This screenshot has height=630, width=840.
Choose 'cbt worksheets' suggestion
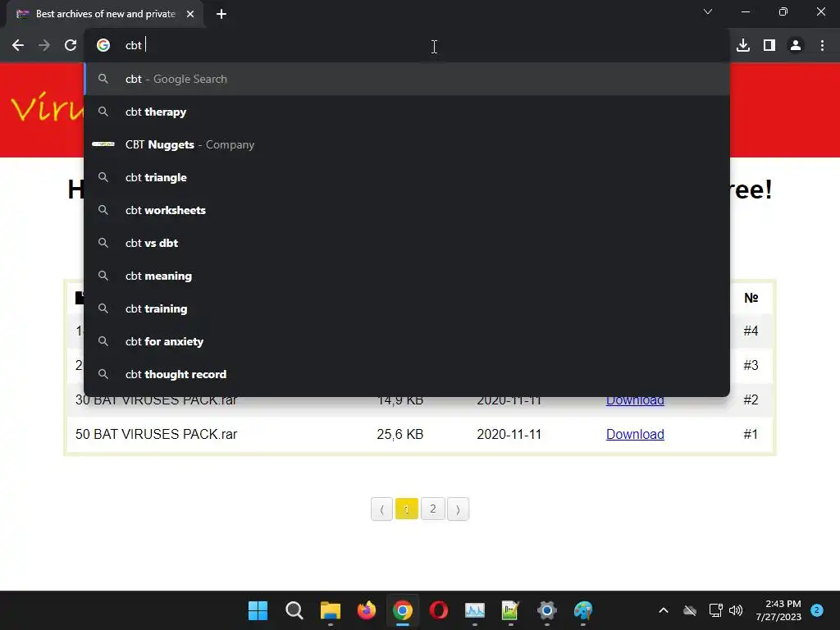pos(407,210)
